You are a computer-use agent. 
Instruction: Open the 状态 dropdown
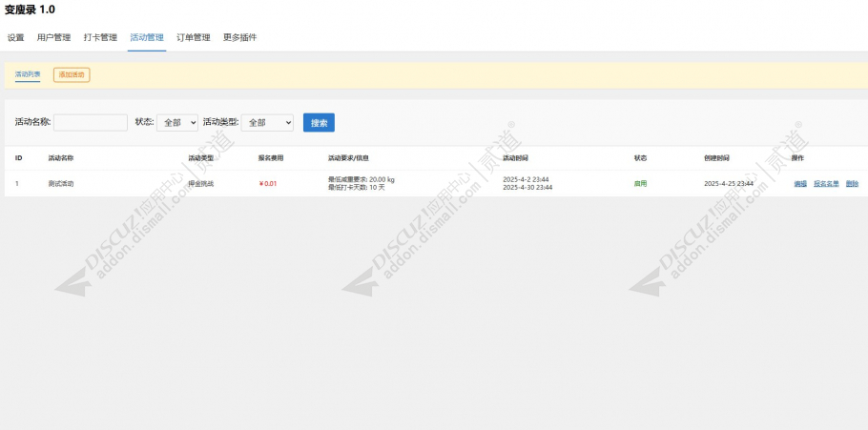pyautogui.click(x=177, y=122)
